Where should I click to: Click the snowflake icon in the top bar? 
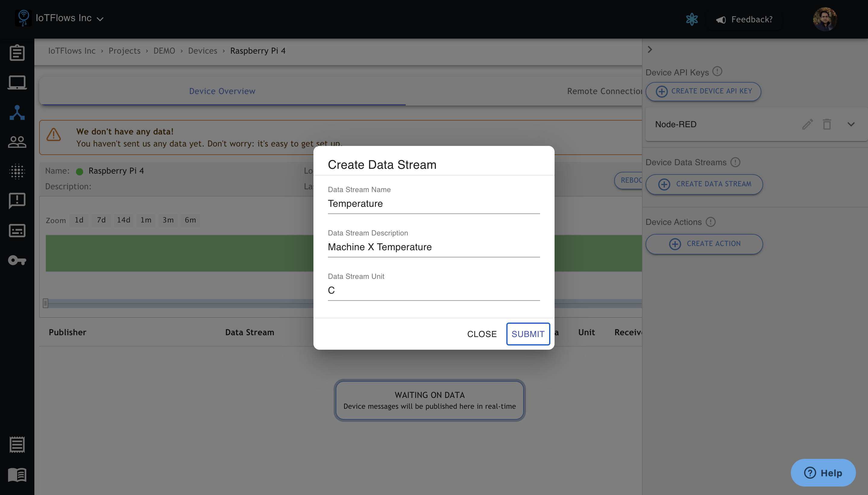692,19
